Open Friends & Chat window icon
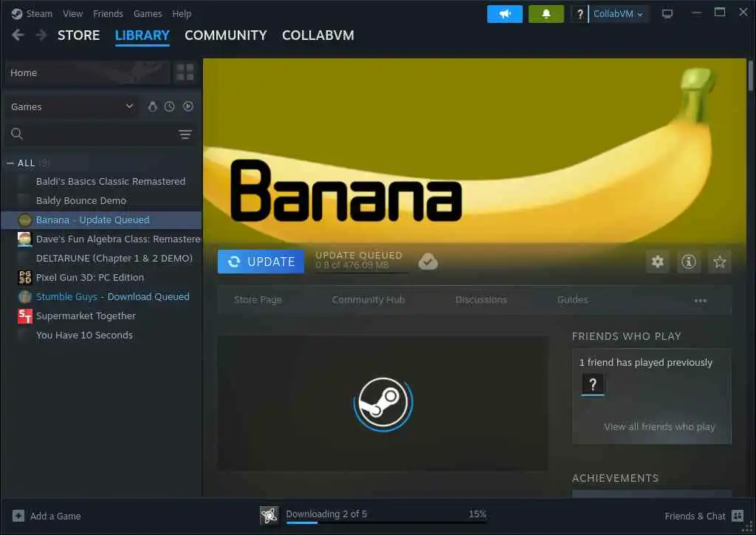This screenshot has width=756, height=535. coord(738,516)
